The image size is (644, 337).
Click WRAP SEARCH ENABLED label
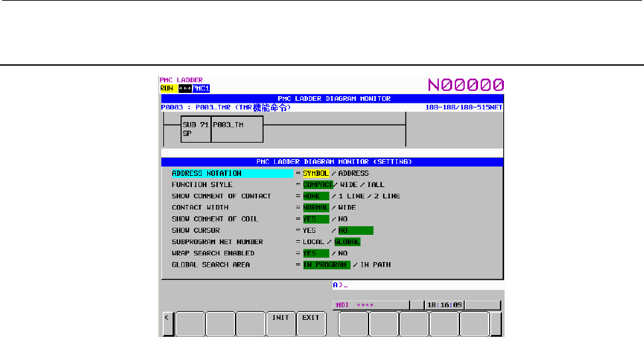pyautogui.click(x=212, y=254)
